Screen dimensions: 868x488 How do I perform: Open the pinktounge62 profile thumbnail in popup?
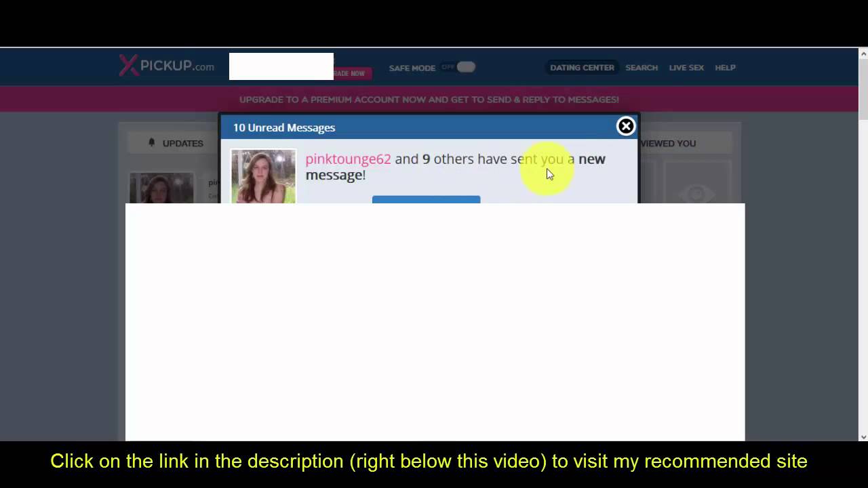[x=263, y=176]
